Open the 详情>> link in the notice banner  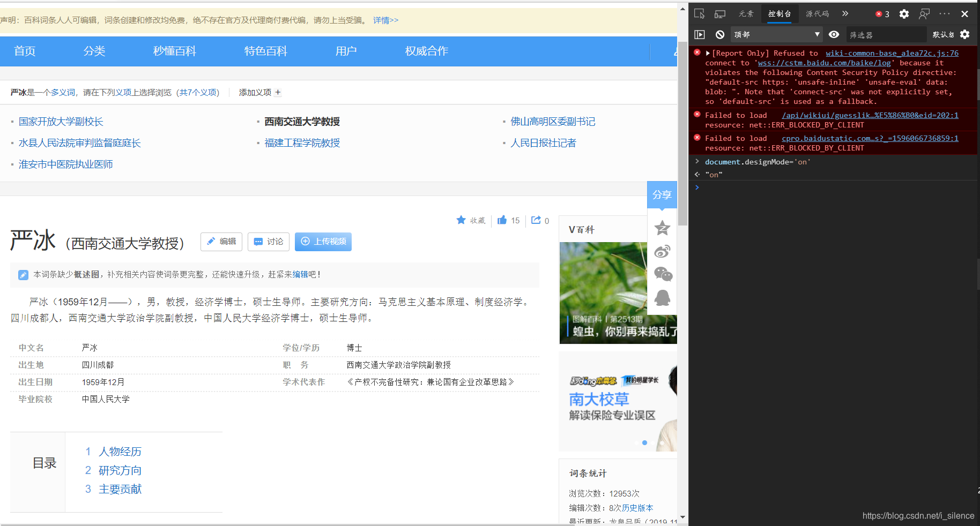point(386,20)
